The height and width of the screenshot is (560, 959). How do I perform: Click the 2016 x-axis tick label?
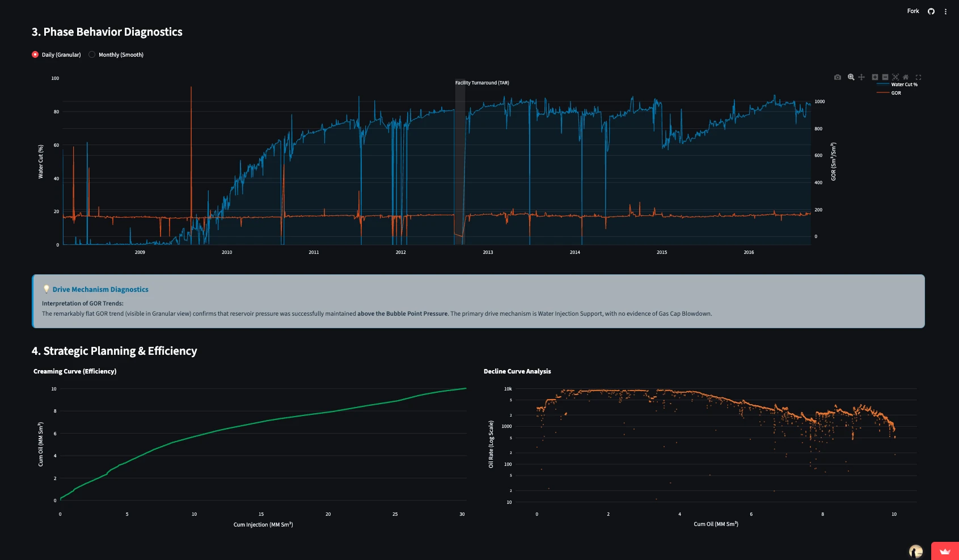[x=749, y=252]
